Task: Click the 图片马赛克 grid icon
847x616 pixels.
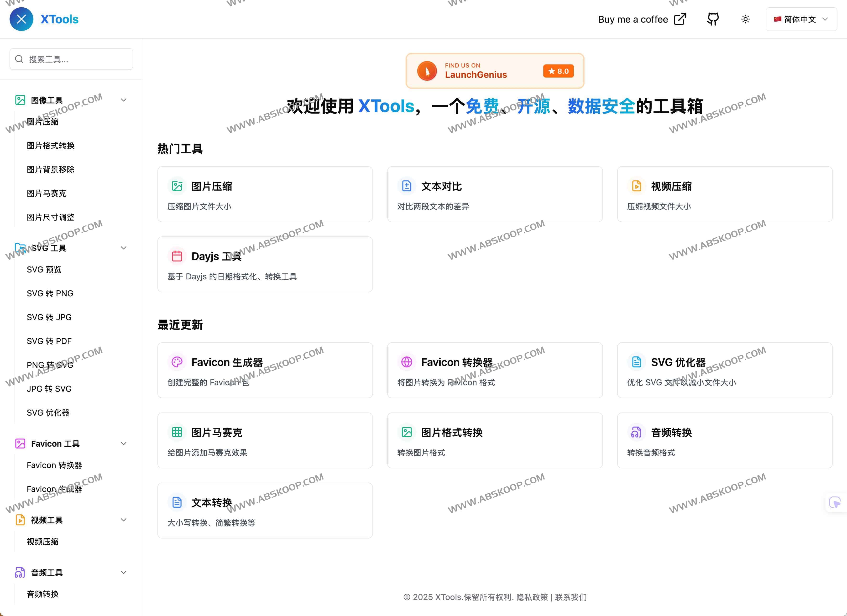Action: pyautogui.click(x=177, y=432)
